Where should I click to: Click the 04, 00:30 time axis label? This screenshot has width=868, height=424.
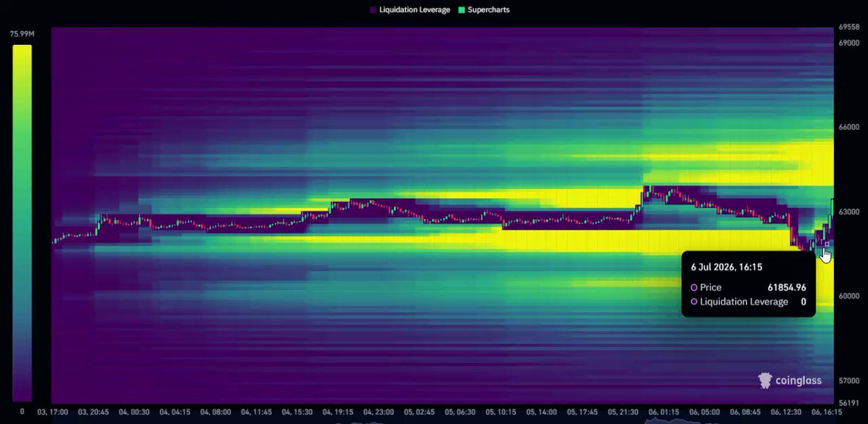click(135, 412)
